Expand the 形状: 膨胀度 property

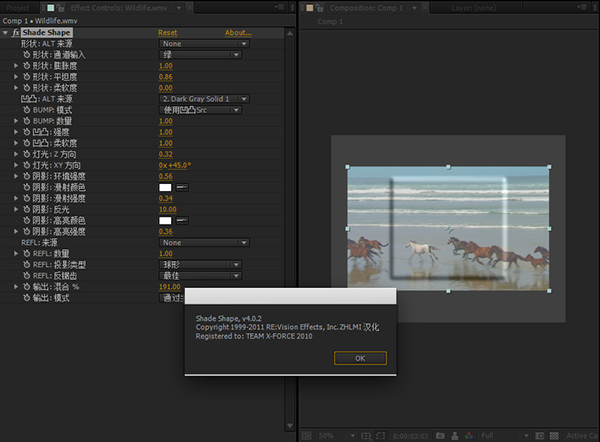tap(16, 66)
